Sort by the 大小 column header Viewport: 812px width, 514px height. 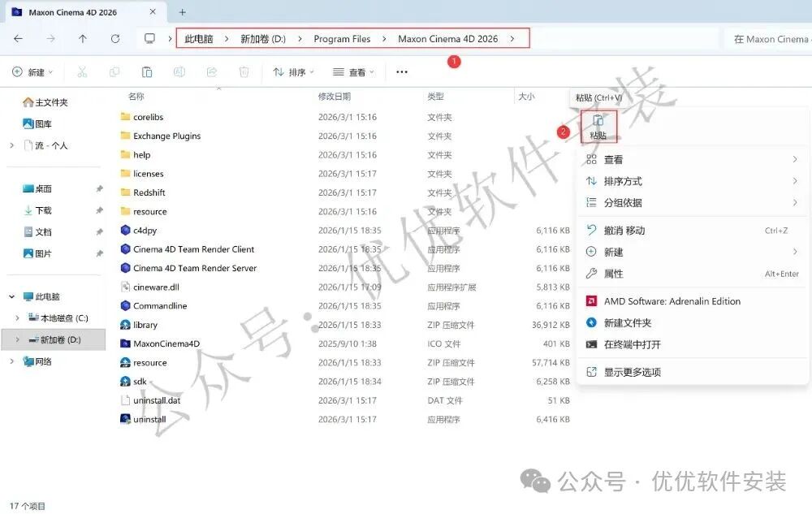[527, 97]
